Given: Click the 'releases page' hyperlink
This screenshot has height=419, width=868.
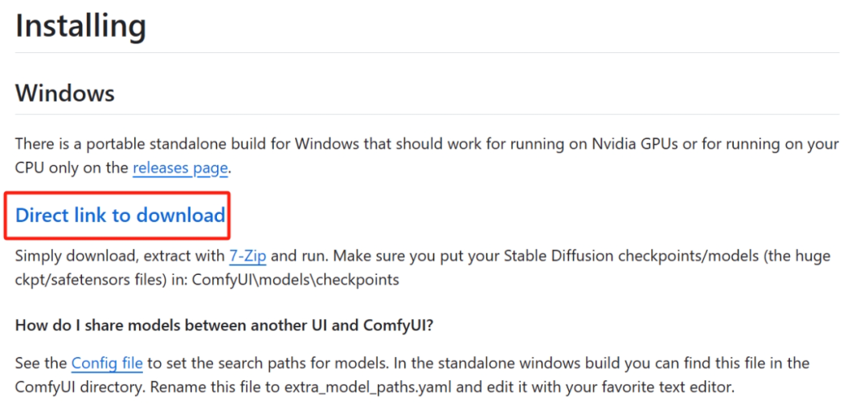Looking at the screenshot, I should point(180,168).
